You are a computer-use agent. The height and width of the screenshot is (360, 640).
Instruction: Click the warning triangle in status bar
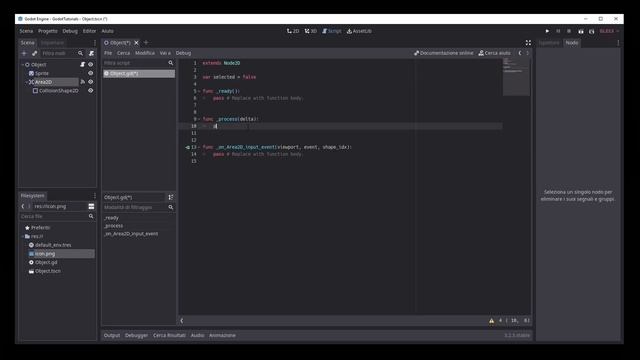(x=491, y=321)
